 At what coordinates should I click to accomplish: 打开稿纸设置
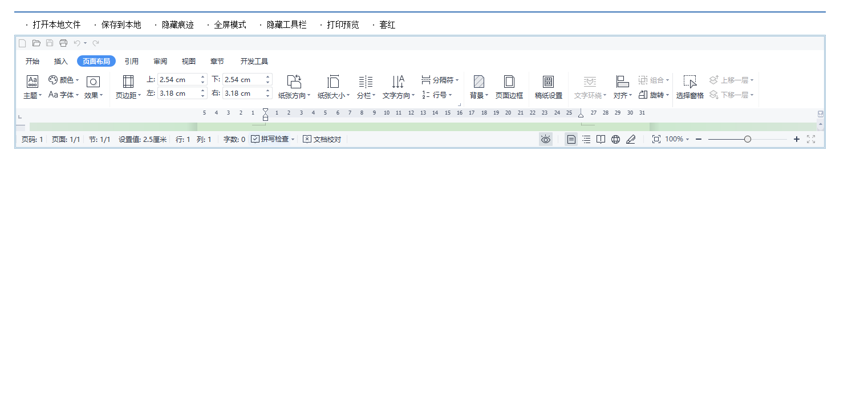(548, 87)
